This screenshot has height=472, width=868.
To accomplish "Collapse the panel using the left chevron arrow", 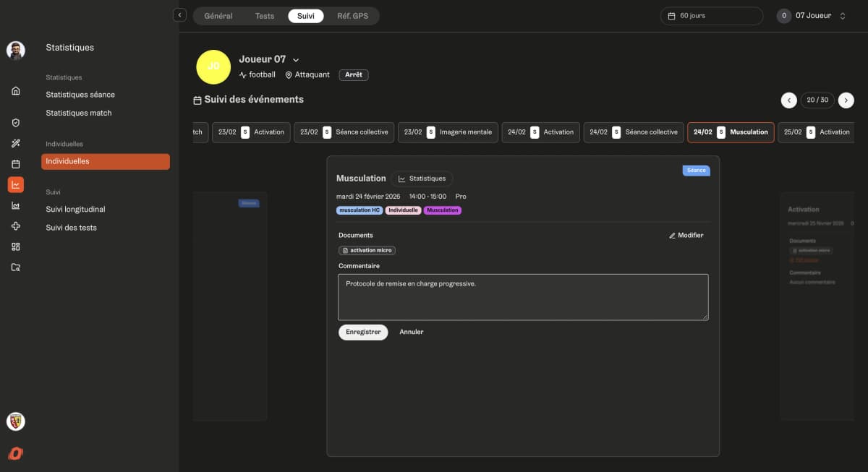I will click(179, 14).
